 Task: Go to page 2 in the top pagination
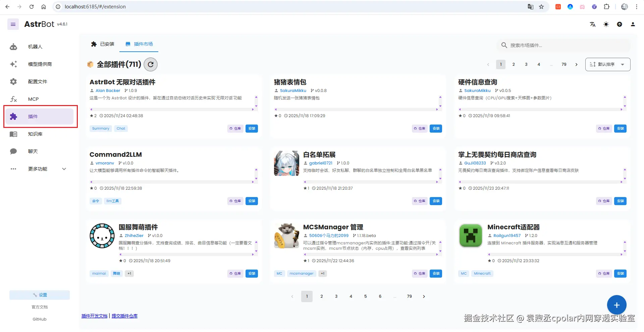(x=514, y=64)
